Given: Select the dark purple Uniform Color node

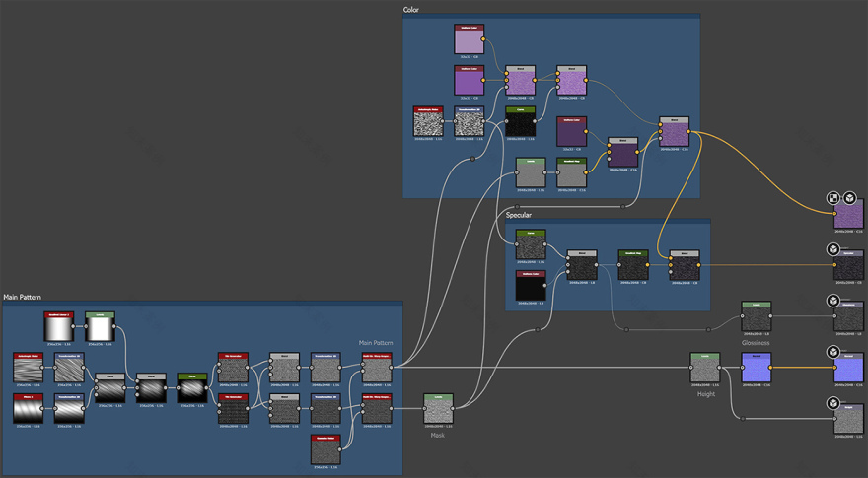Looking at the screenshot, I should click(571, 132).
